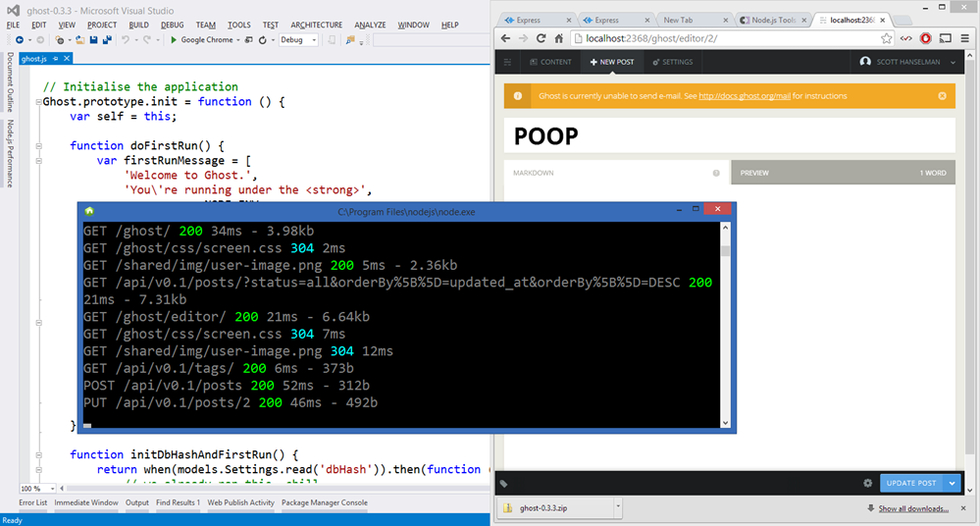Click the node.exe console scrollbar down arrow
The image size is (980, 526).
pyautogui.click(x=725, y=423)
